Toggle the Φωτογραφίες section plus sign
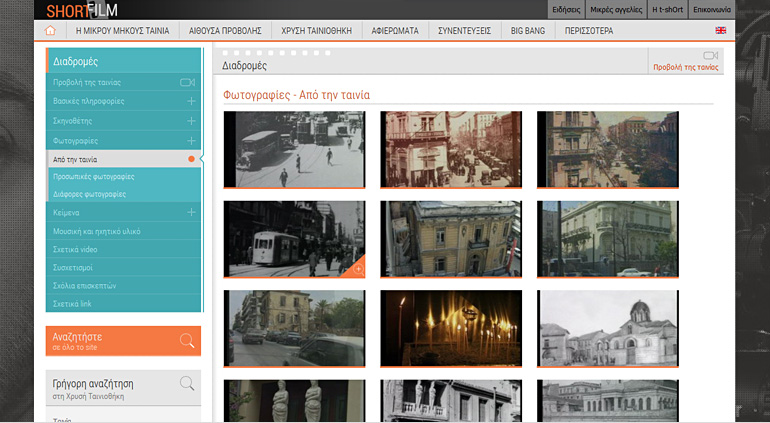 click(x=191, y=141)
